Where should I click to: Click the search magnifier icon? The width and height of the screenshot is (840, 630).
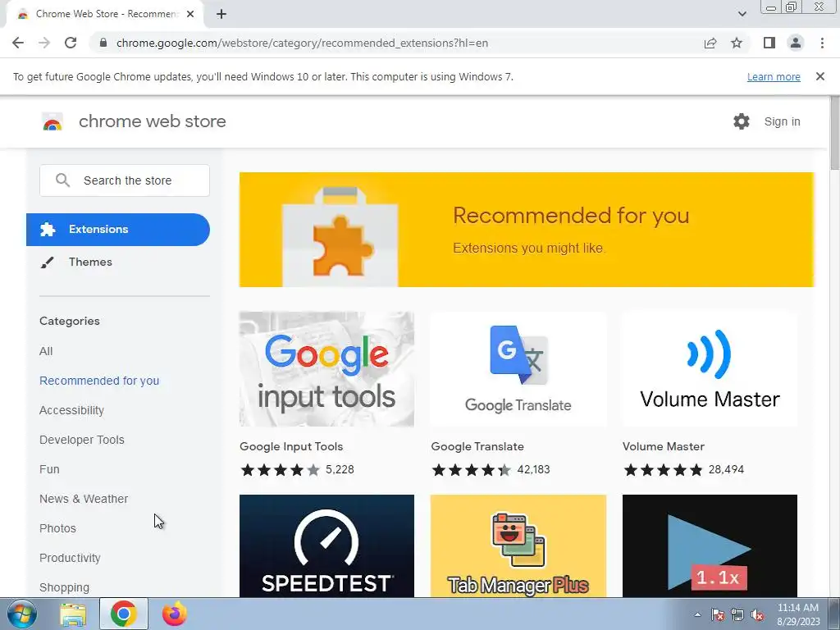tap(62, 180)
